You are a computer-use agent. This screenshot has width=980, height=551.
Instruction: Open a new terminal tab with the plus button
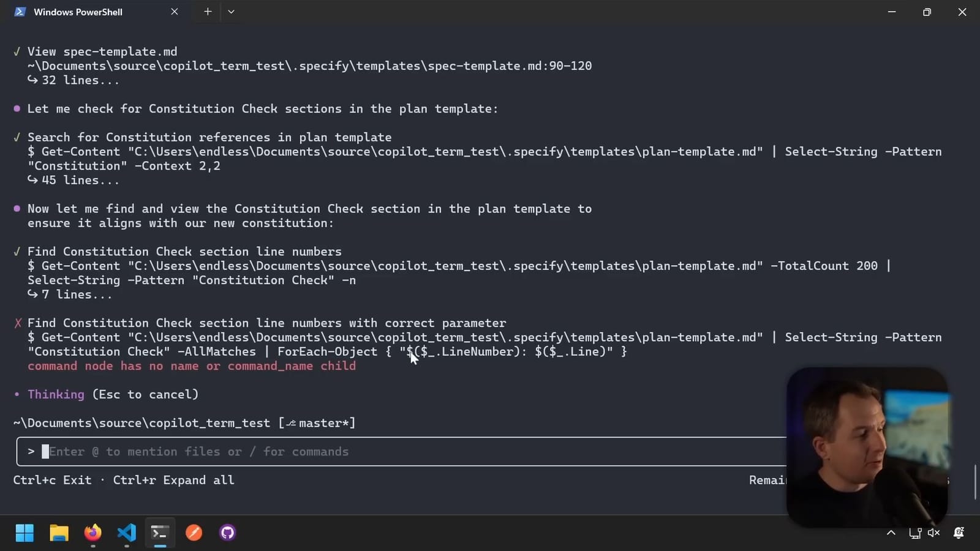208,11
